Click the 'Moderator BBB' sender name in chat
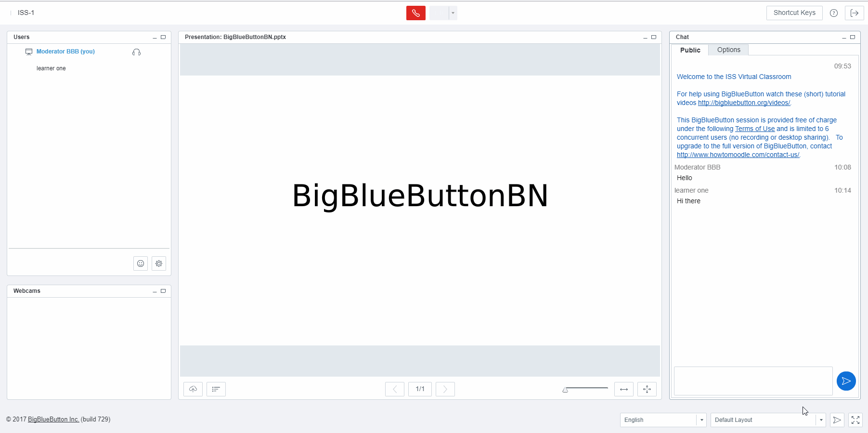The width and height of the screenshot is (868, 433). (x=697, y=167)
